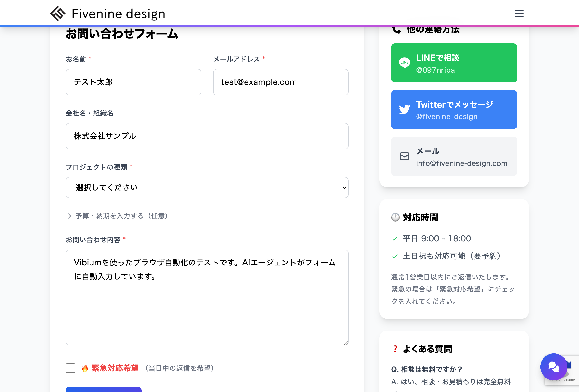Click the mail envelope icon
This screenshot has height=392, width=579.
click(404, 156)
